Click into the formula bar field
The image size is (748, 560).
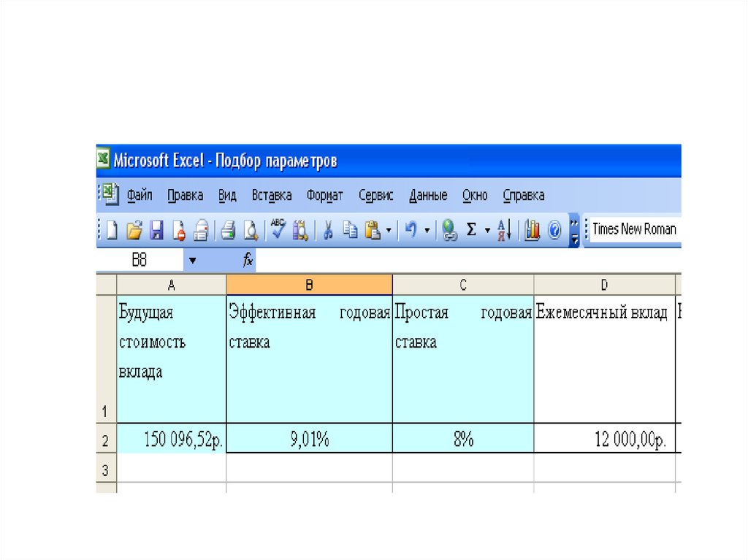[468, 261]
